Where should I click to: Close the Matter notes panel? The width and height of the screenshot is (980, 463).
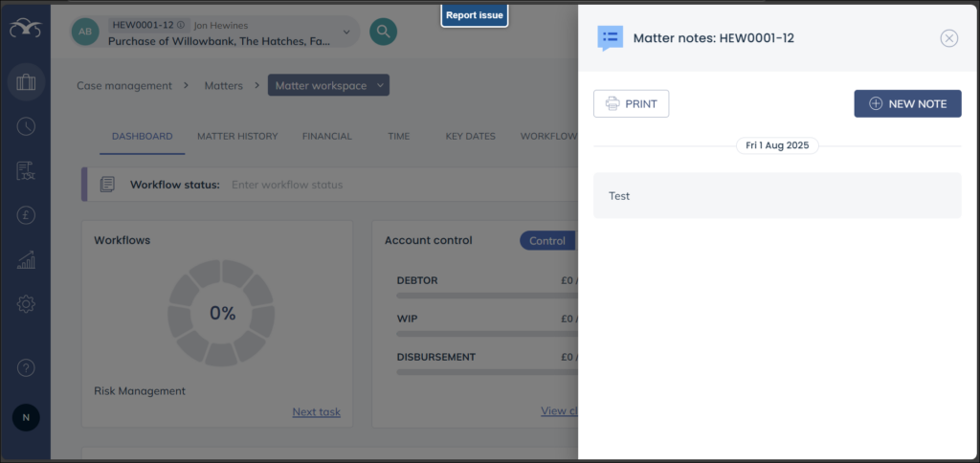(x=948, y=38)
